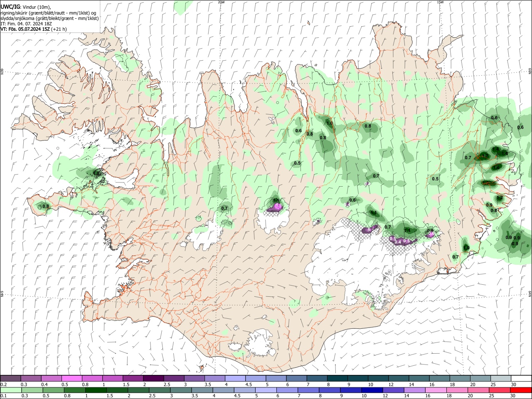
Task: Click the '0.1' label under the lower legend
Action: point(3,396)
